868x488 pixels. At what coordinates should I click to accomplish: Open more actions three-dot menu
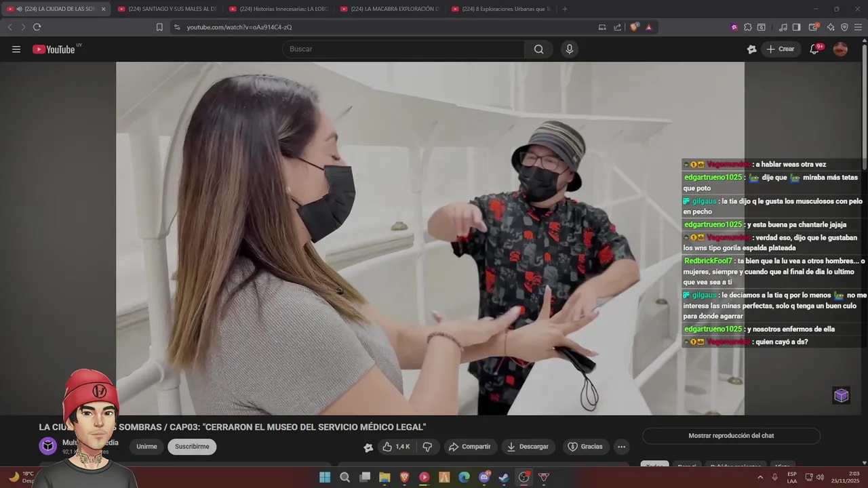pyautogui.click(x=621, y=447)
